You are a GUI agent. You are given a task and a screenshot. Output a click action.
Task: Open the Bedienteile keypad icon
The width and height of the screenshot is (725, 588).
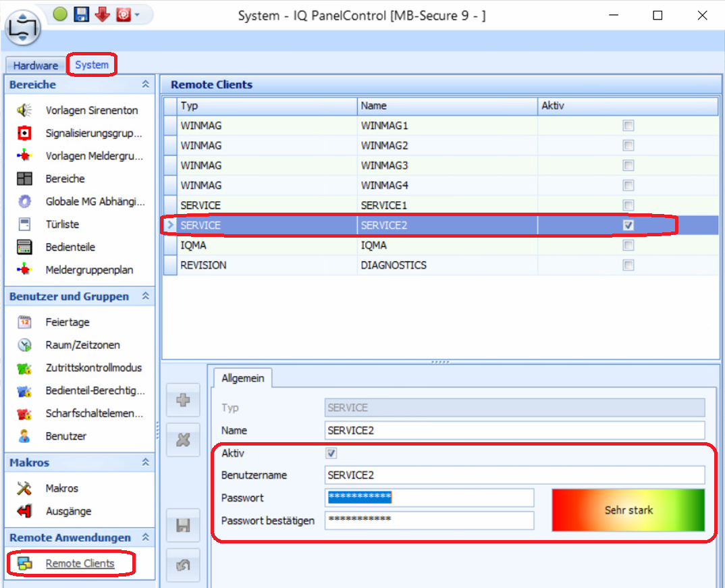coord(24,247)
